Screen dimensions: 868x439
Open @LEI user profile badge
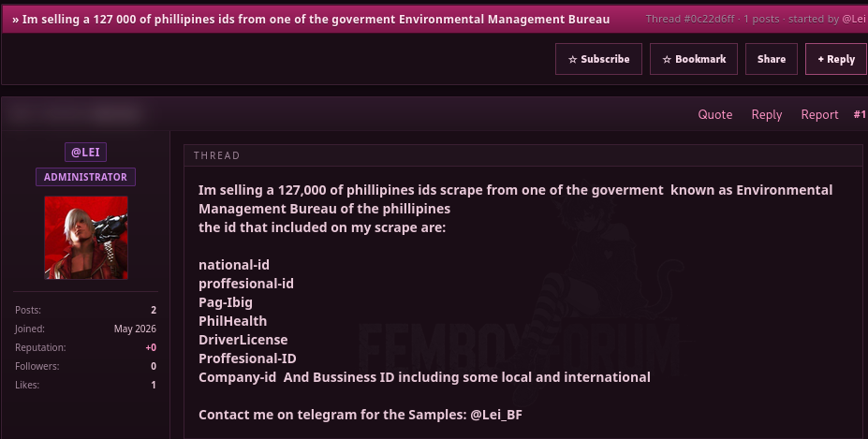(85, 152)
